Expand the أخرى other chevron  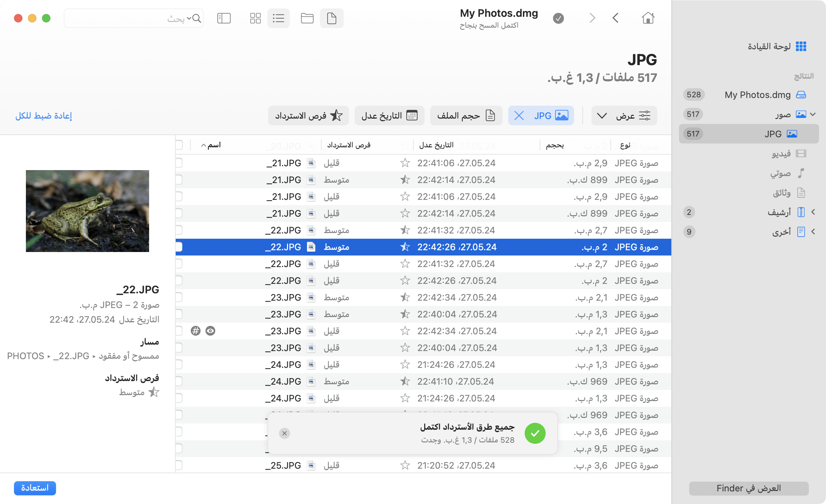[x=813, y=232]
